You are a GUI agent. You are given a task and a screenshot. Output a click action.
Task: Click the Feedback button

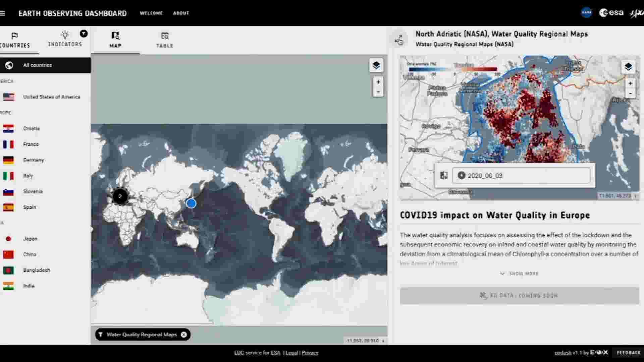click(628, 353)
